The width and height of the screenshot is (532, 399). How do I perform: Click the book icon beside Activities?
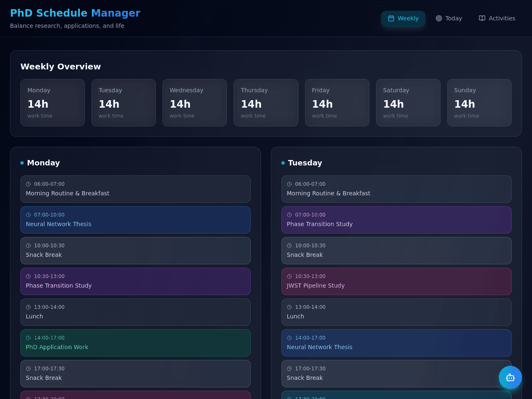coord(482,18)
